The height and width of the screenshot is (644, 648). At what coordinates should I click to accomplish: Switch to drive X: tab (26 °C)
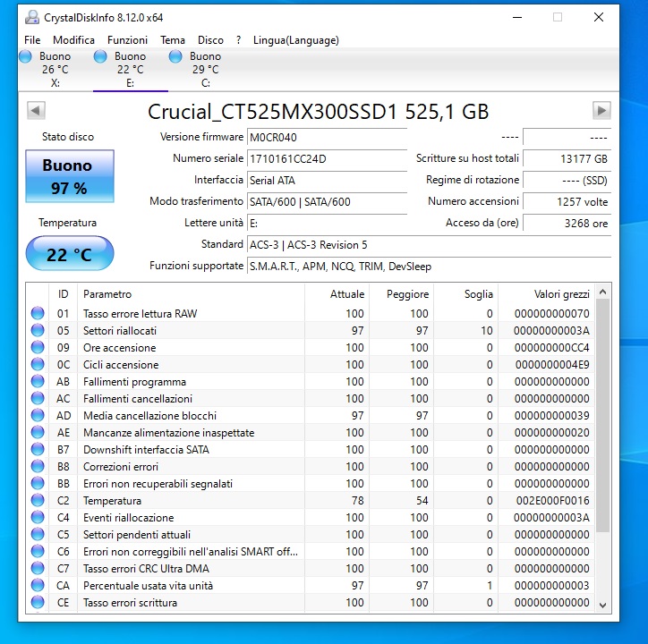tap(55, 70)
